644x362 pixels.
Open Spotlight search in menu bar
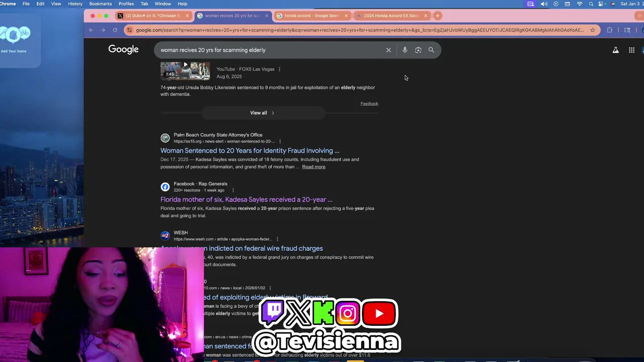[x=590, y=4]
